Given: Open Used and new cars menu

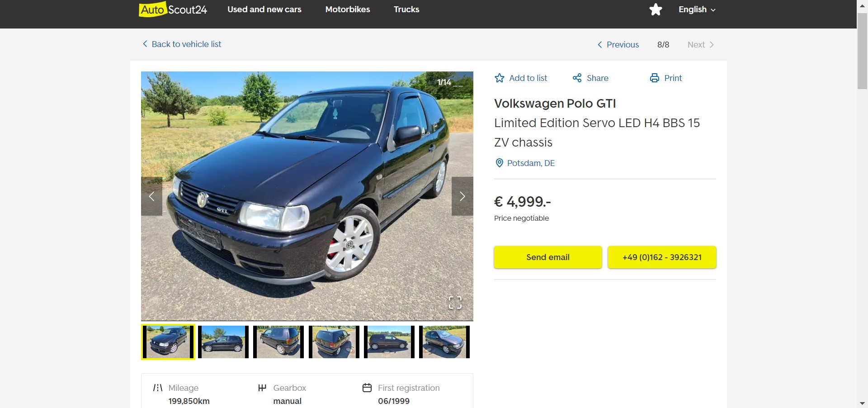Looking at the screenshot, I should coord(264,9).
